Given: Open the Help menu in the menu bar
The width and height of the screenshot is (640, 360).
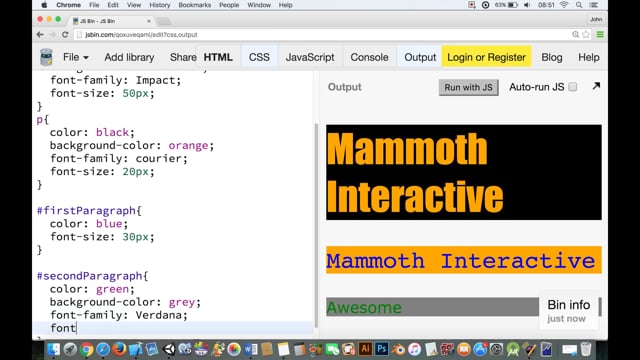Looking at the screenshot, I should pos(285,5).
